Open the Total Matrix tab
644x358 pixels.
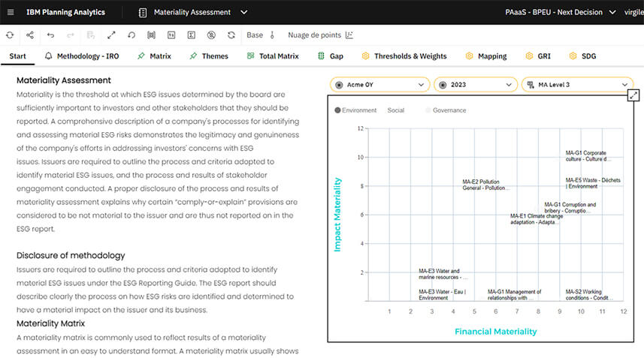click(278, 56)
